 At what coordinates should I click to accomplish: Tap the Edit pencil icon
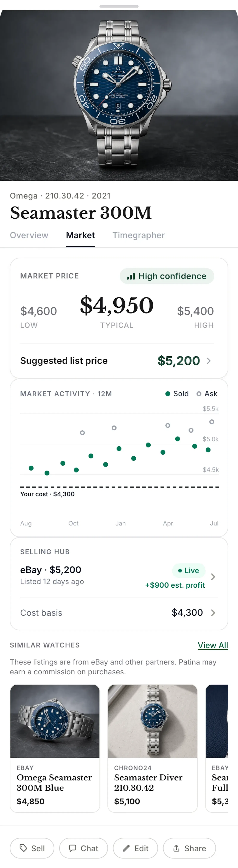pyautogui.click(x=126, y=848)
